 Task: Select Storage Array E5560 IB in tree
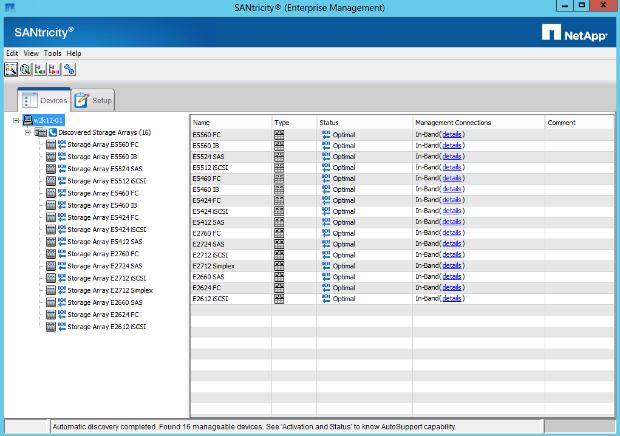point(102,157)
